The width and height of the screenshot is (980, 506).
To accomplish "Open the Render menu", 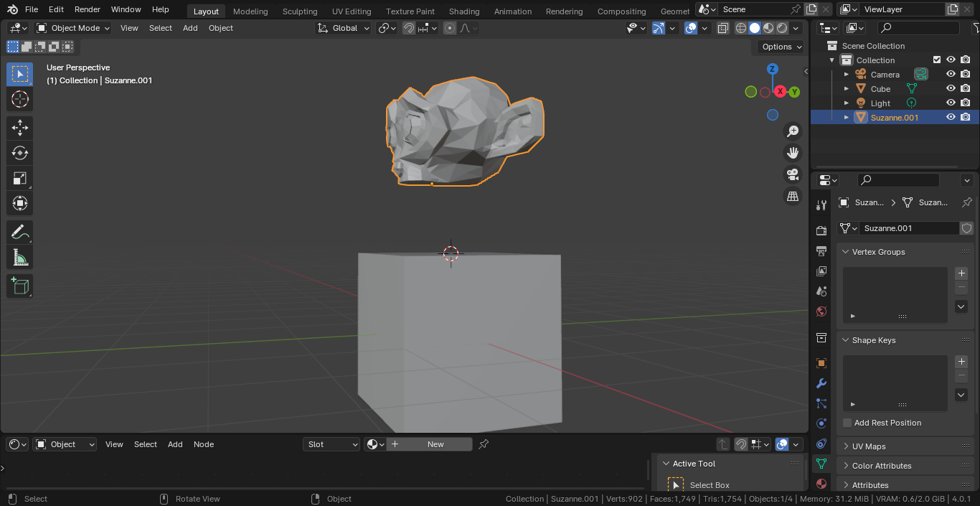I will [88, 9].
